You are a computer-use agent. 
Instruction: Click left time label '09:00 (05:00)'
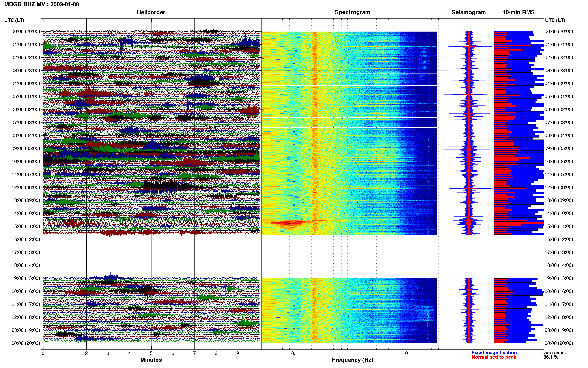[26, 148]
